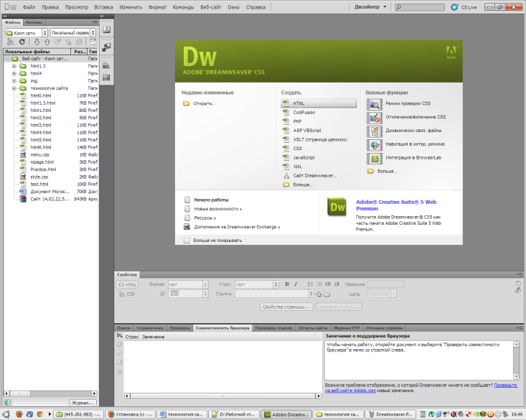Open the Веб-сайт menu
Image resolution: width=526 pixels, height=420 pixels.
pyautogui.click(x=211, y=7)
